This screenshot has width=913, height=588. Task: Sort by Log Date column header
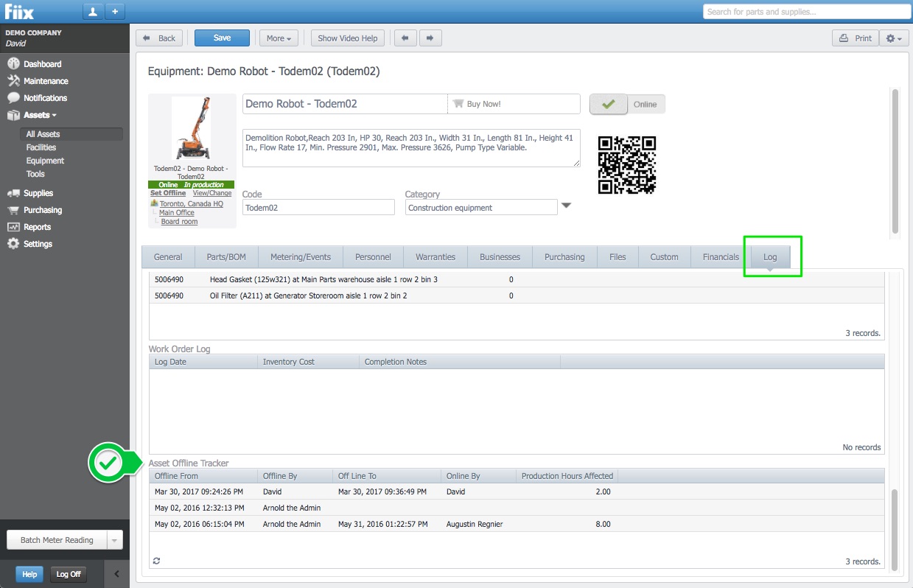pyautogui.click(x=203, y=362)
